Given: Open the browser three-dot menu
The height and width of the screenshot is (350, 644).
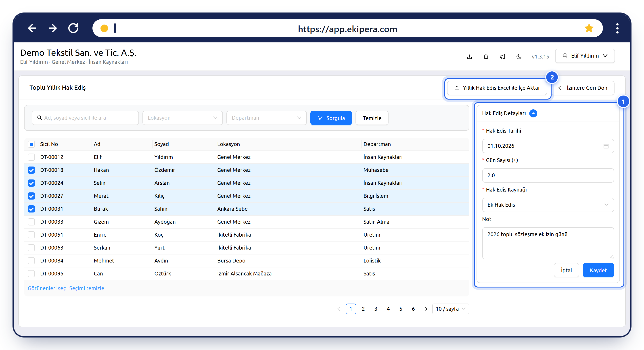Looking at the screenshot, I should [617, 29].
